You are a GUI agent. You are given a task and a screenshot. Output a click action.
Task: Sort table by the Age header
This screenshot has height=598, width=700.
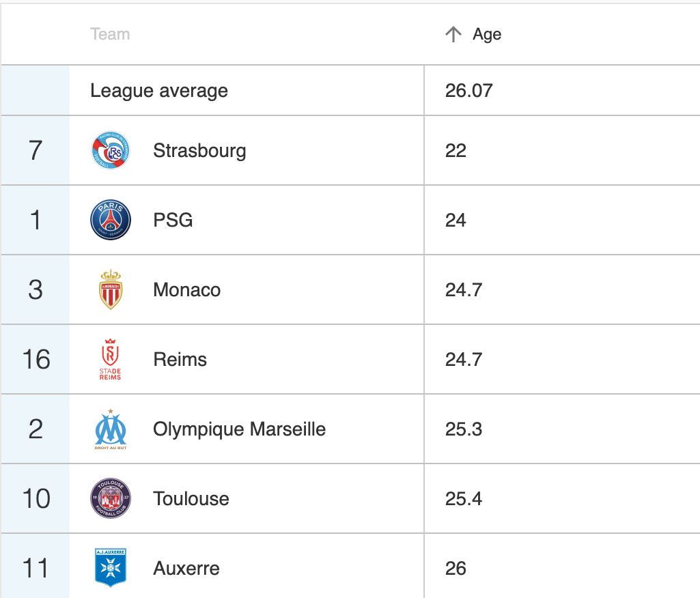tap(487, 34)
